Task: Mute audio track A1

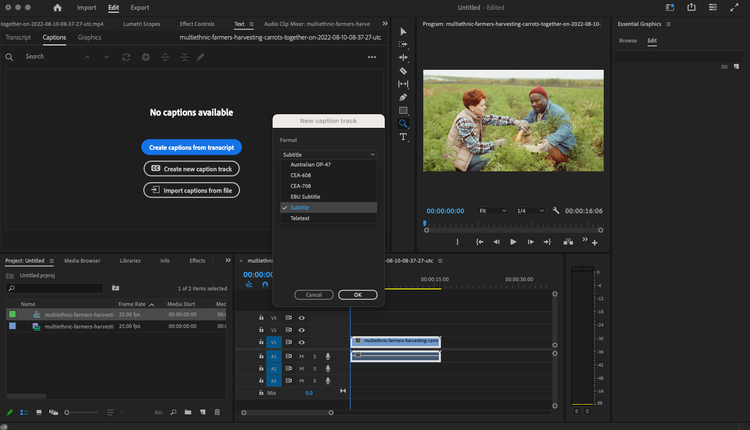Action: click(301, 356)
